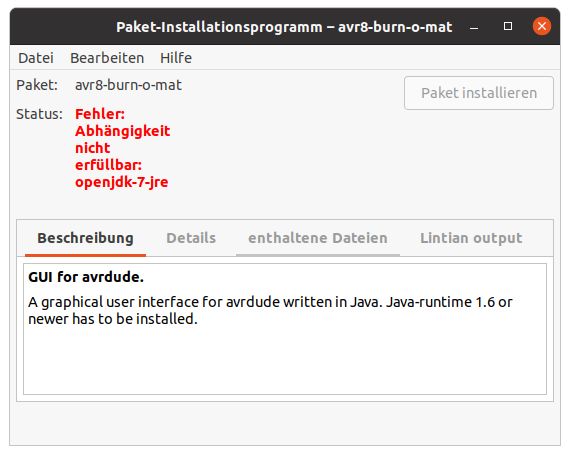View the Lintian output tab
Screen dimensions: 570x455
tap(471, 238)
